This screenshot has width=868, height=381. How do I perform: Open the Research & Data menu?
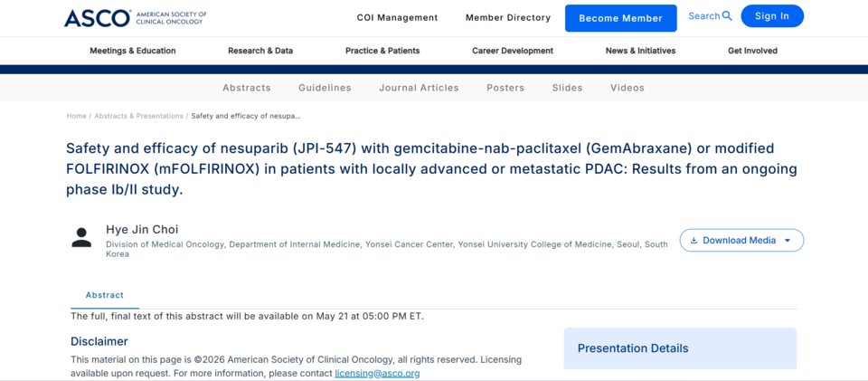pyautogui.click(x=260, y=51)
